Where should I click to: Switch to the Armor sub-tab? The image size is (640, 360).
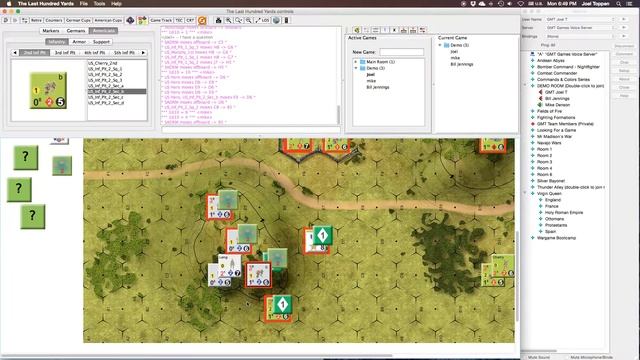click(x=79, y=42)
